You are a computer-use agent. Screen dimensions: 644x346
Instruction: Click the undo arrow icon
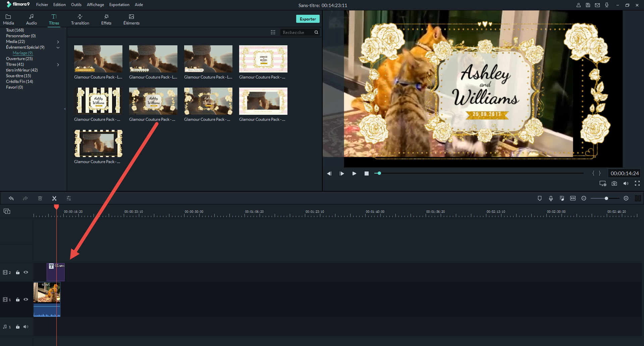tap(11, 198)
